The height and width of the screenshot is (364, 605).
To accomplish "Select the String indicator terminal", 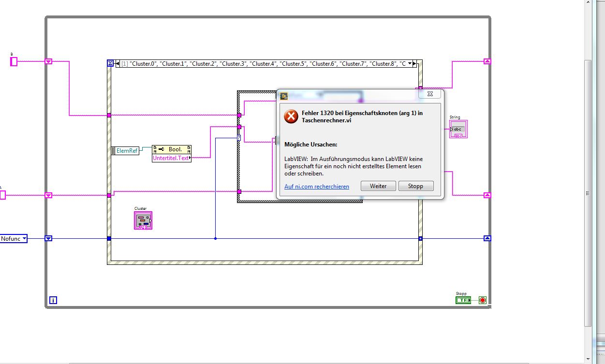I will tap(458, 129).
